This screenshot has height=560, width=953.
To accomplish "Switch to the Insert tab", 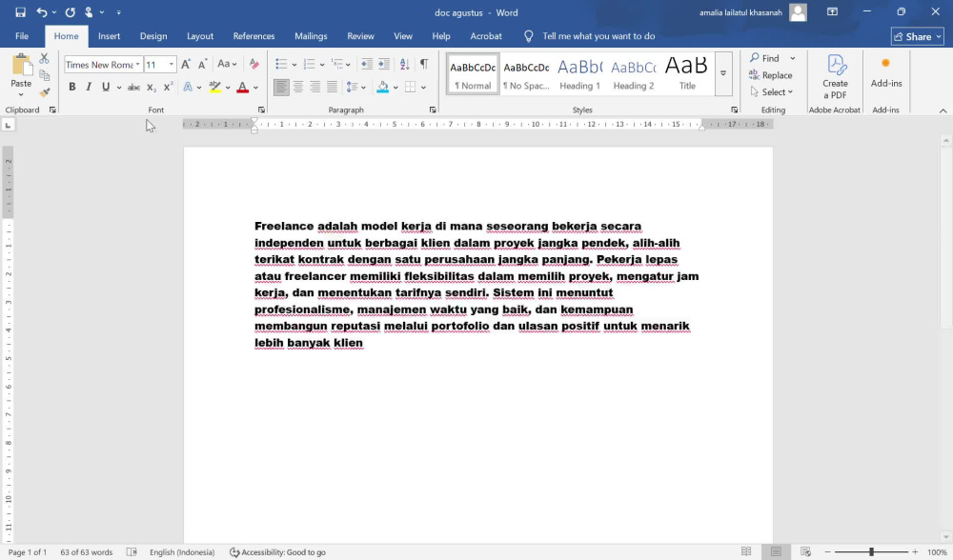I will pyautogui.click(x=109, y=36).
